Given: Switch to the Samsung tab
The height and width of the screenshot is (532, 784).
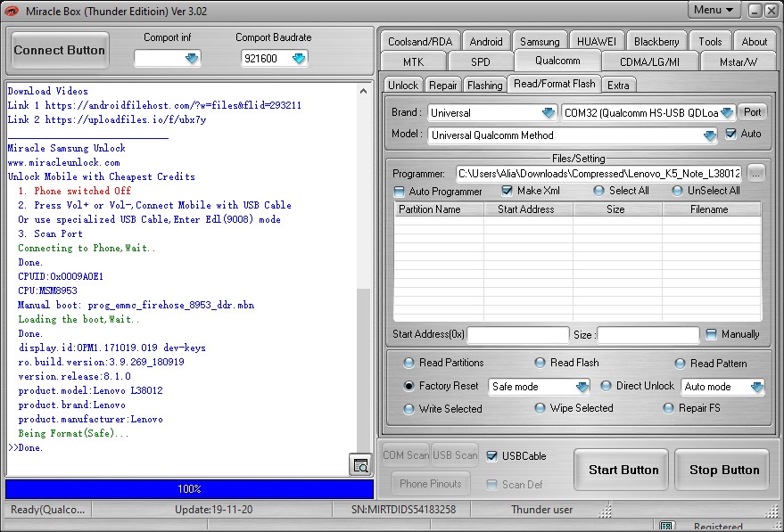Looking at the screenshot, I should click(x=540, y=42).
